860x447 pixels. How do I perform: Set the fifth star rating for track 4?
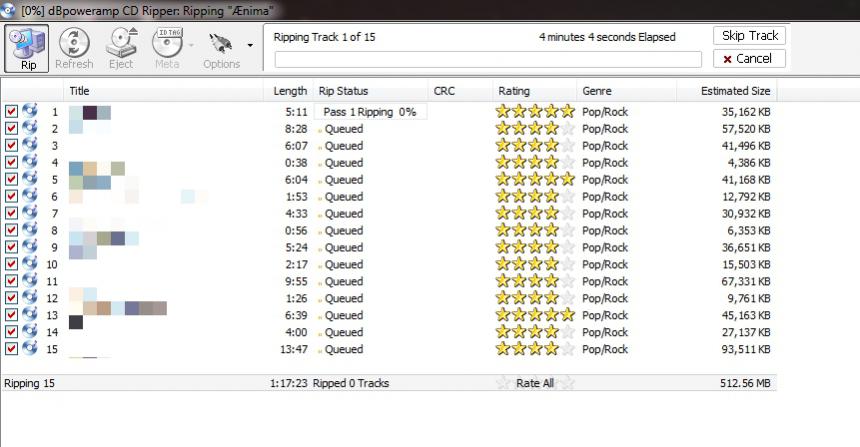coord(567,162)
